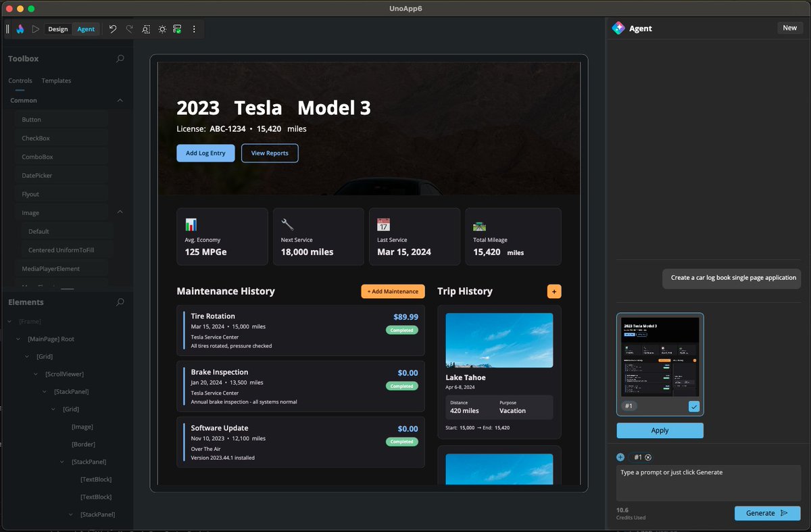Apply the generated design #1
Screen dimensions: 811x532
coord(660,431)
